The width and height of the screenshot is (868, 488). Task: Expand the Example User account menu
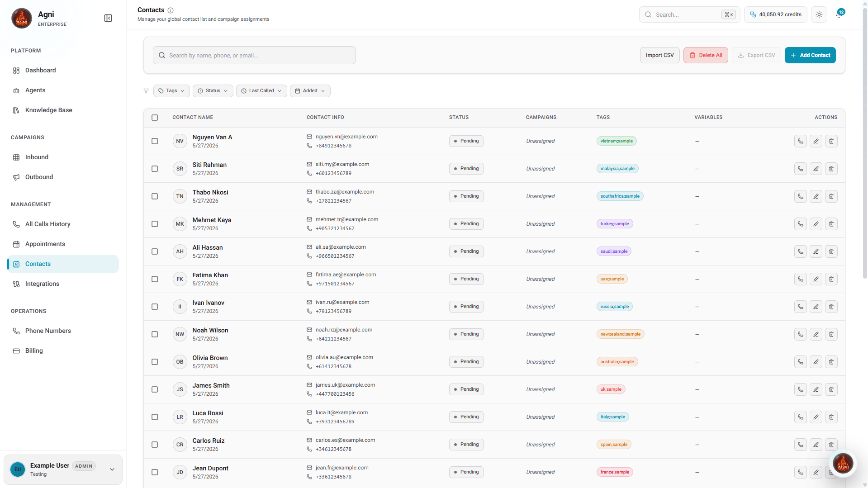point(63,469)
